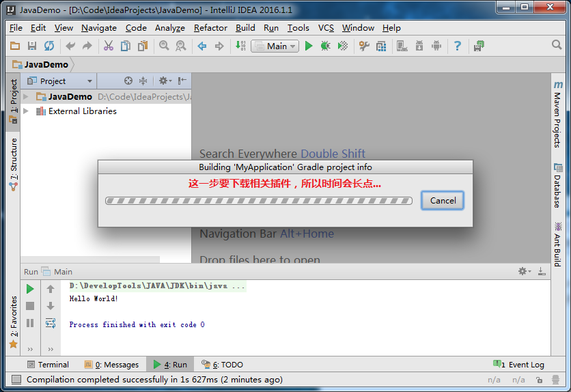Toggle the Maven Projects side tab

tap(558, 114)
